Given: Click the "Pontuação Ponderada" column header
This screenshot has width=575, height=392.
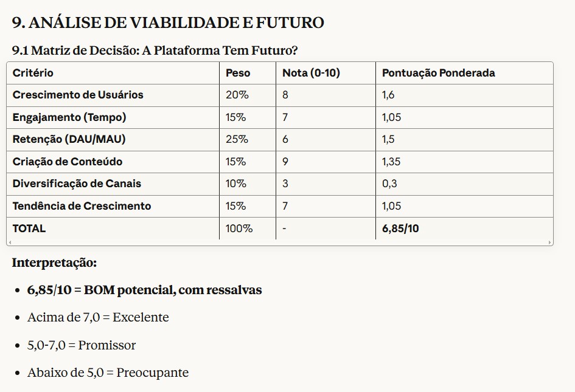Looking at the screenshot, I should (438, 73).
